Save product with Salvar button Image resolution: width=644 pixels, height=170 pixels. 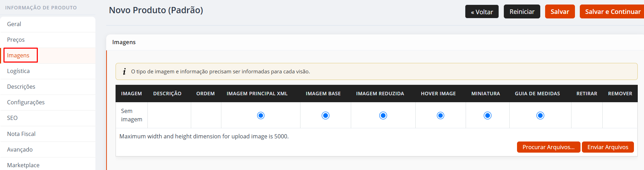[x=560, y=11]
